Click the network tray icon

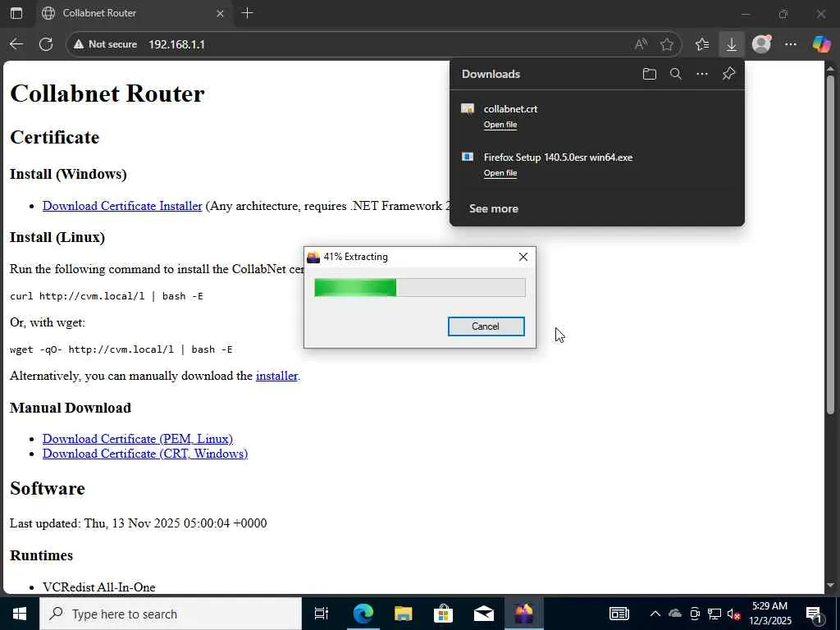pyautogui.click(x=714, y=614)
